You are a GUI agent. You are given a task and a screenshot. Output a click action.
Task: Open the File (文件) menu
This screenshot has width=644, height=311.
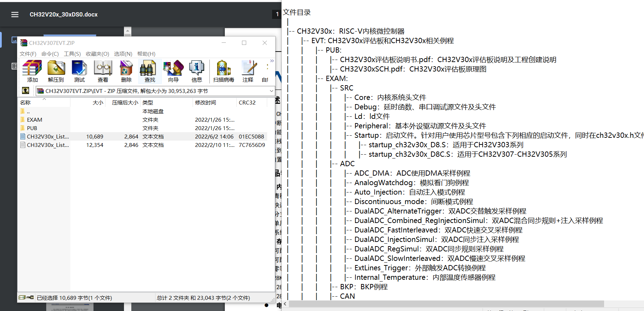point(28,54)
